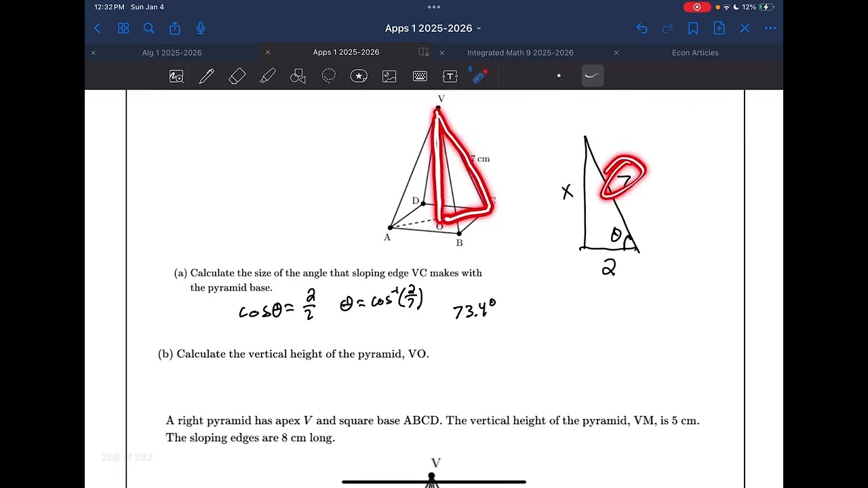Undo the last stroke
The width and height of the screenshot is (868, 488).
click(x=642, y=28)
